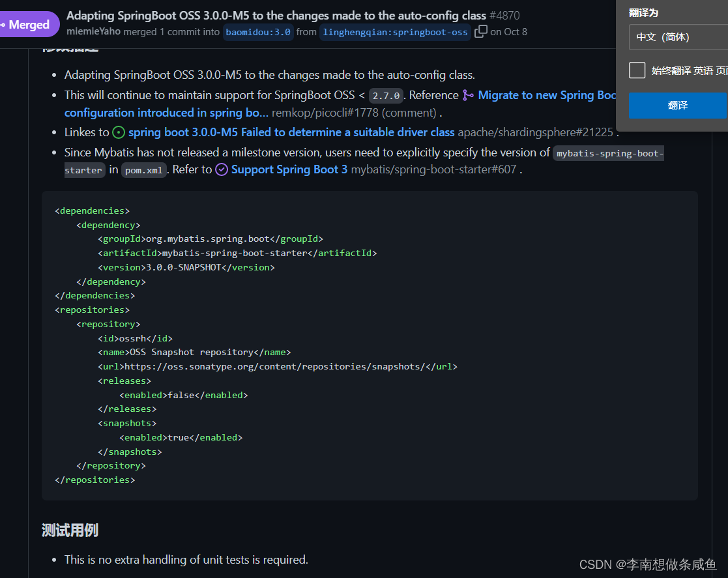Screen dimensions: 728x578
Task: Open the miemieYaho user profile link
Action: [x=93, y=31]
